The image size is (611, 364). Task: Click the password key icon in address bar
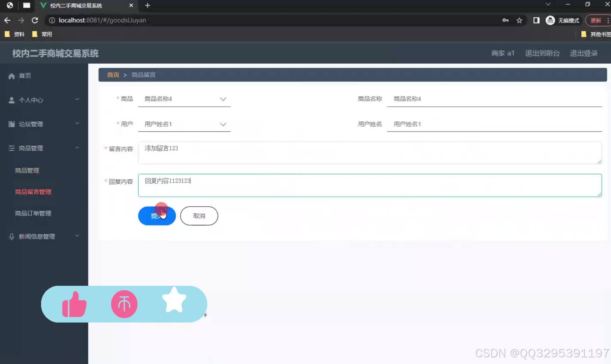pyautogui.click(x=505, y=20)
